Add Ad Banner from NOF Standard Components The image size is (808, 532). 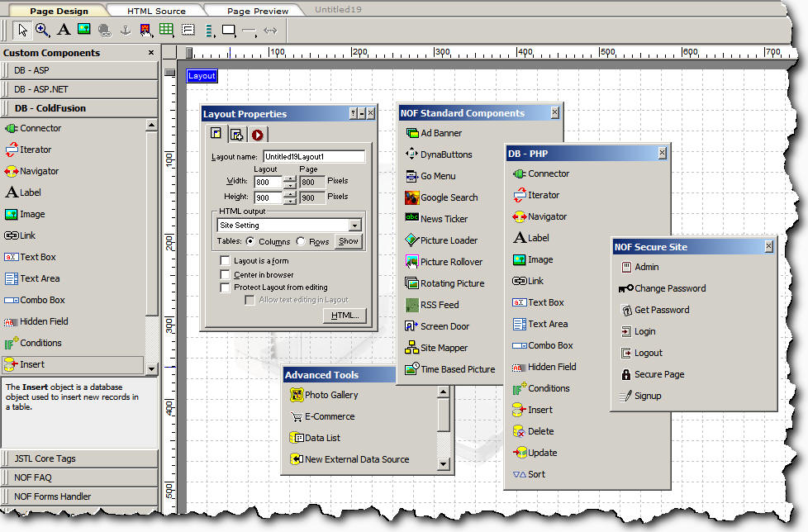[434, 133]
